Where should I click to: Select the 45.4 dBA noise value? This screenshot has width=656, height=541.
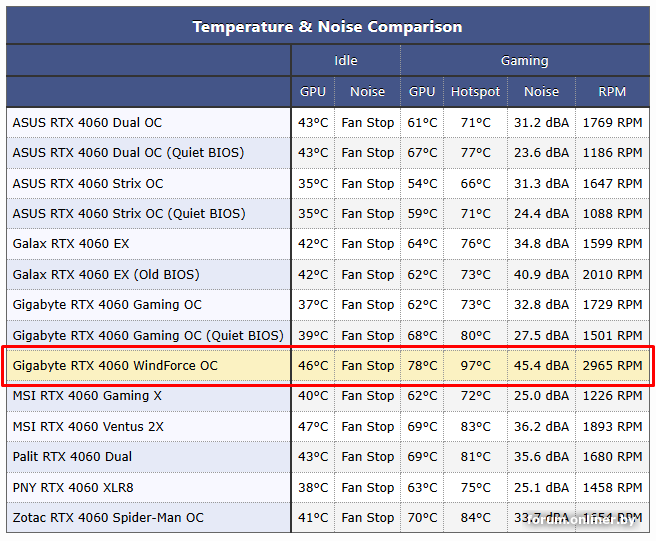point(541,366)
